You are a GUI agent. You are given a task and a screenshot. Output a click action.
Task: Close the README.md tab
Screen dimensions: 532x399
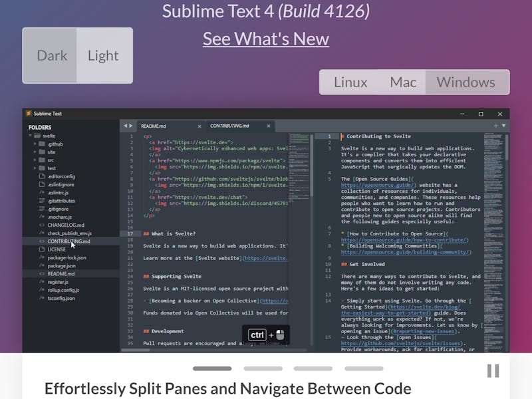(199, 125)
